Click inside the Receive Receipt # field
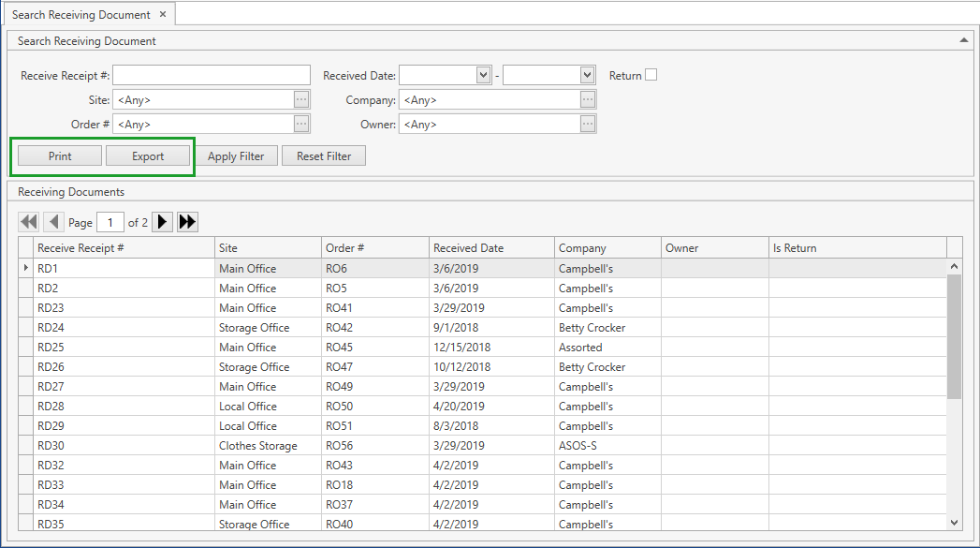980x548 pixels. coord(211,75)
